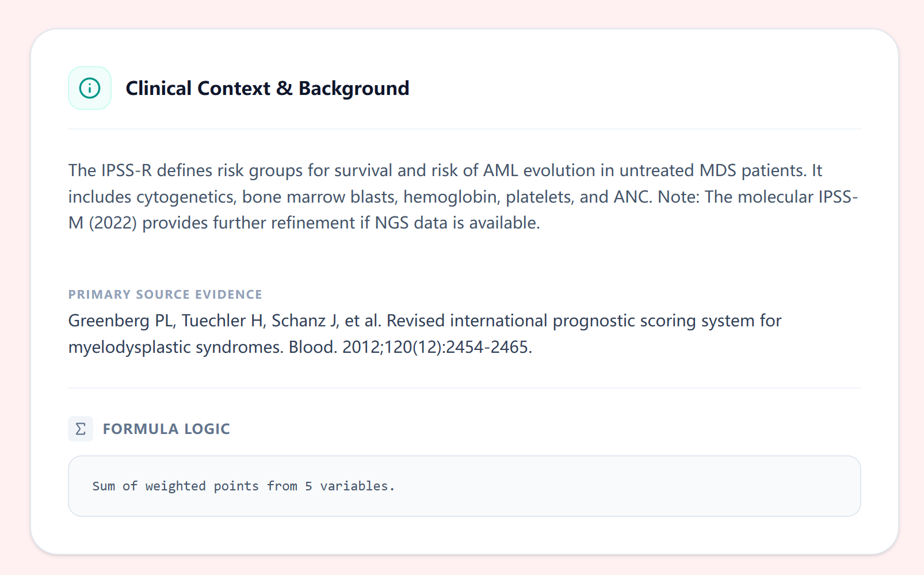The width and height of the screenshot is (924, 575).
Task: Click the Clinical Context & Background heading
Action: coord(267,88)
